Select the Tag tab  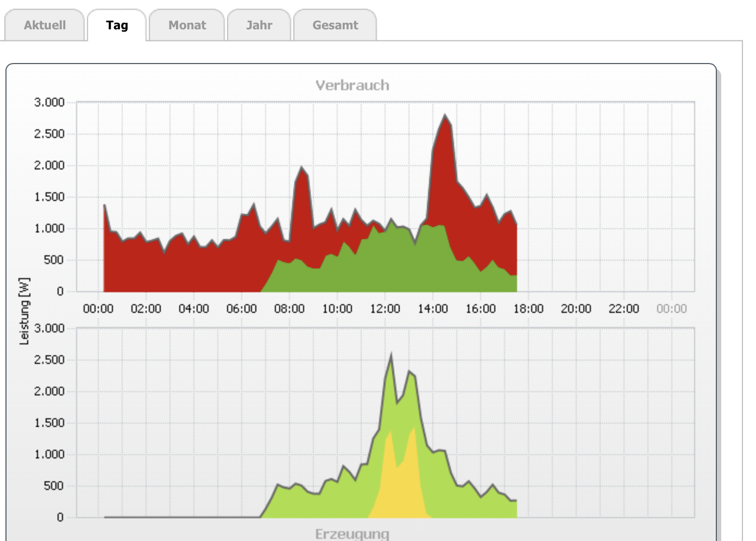(117, 25)
